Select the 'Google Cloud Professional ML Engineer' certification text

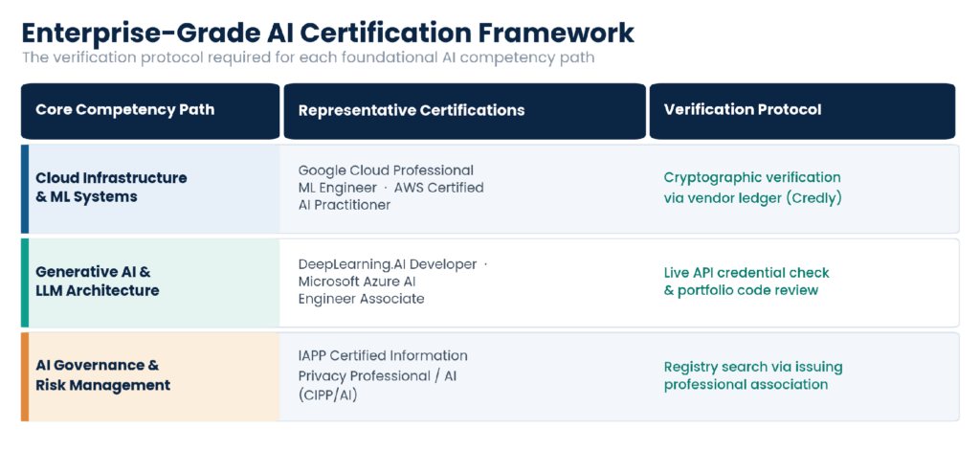(x=386, y=179)
